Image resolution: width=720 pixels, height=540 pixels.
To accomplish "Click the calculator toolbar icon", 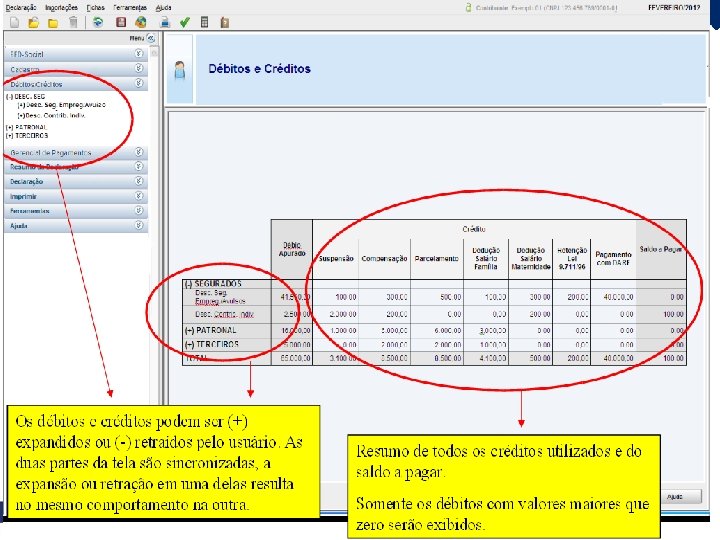I will 205,22.
